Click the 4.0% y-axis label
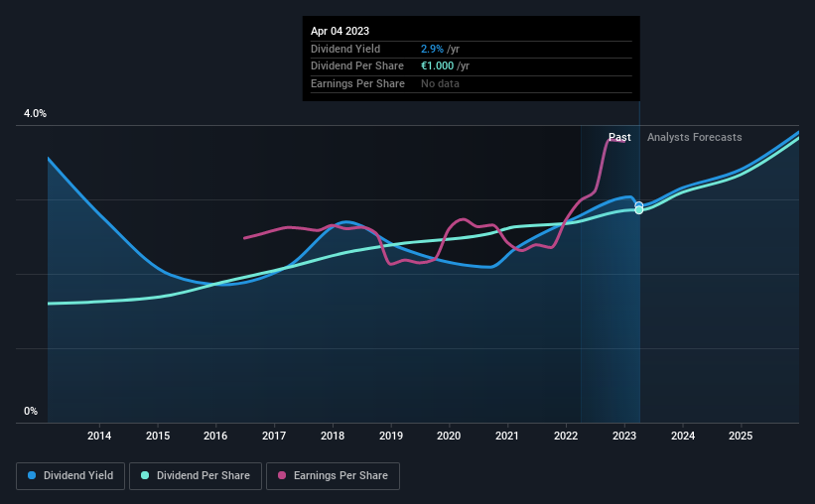815x504 pixels. (35, 113)
